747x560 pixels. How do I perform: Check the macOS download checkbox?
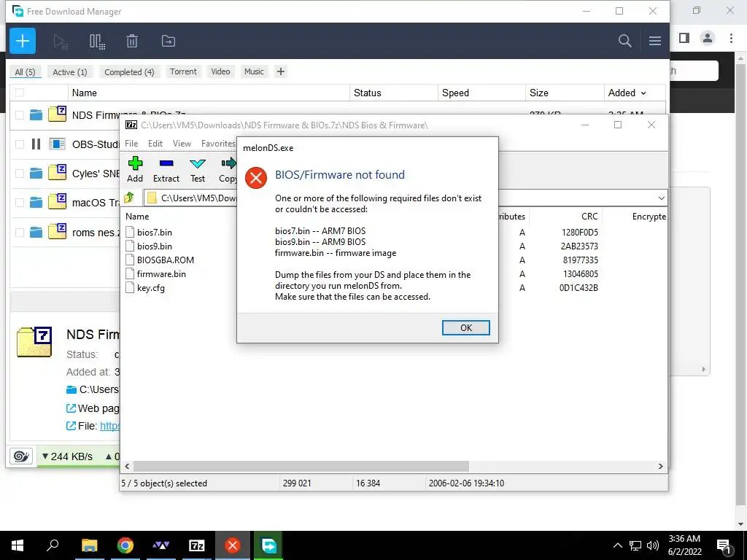point(20,203)
